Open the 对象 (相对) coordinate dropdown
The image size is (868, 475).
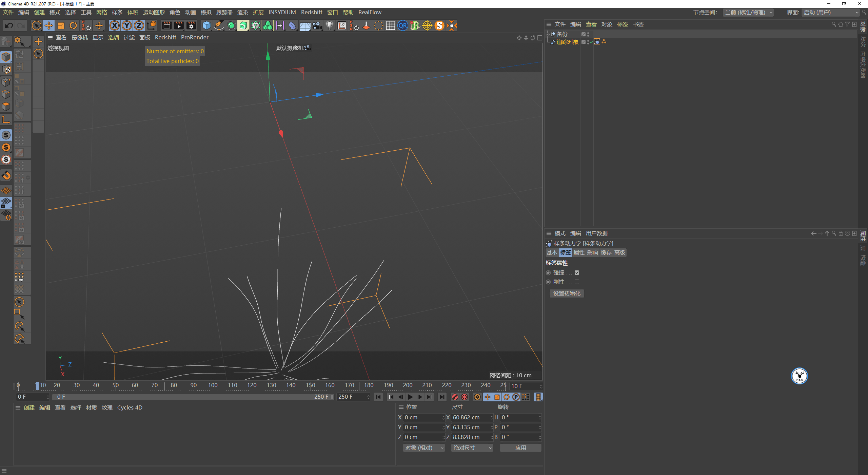pyautogui.click(x=423, y=448)
